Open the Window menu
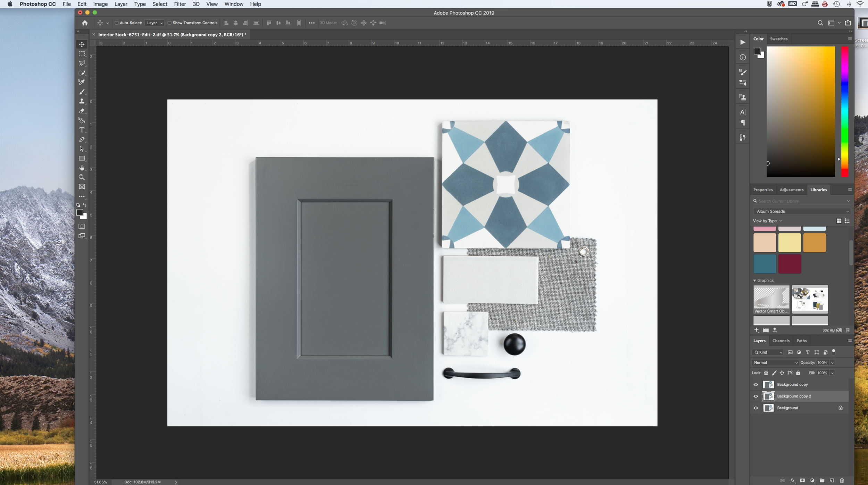The width and height of the screenshot is (868, 485). (x=234, y=4)
